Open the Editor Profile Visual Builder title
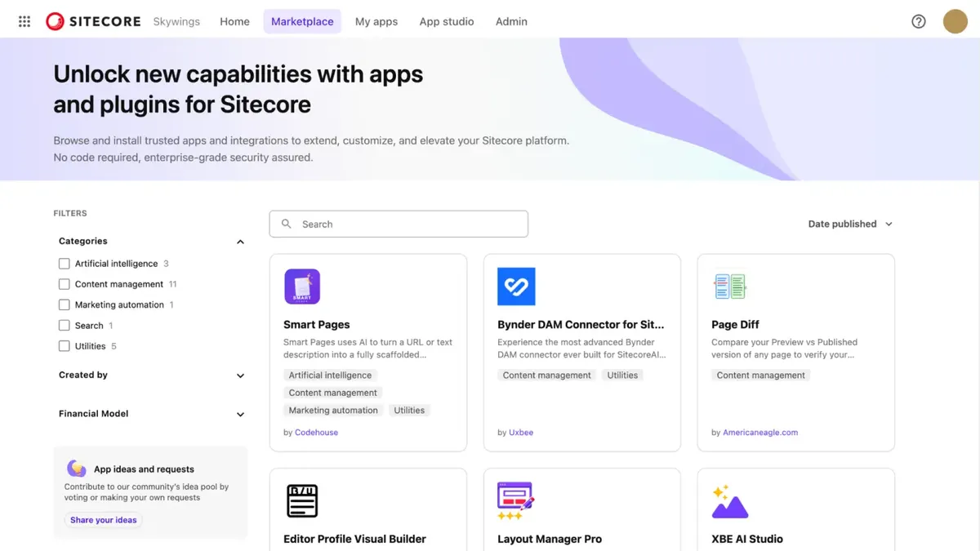 pos(354,539)
